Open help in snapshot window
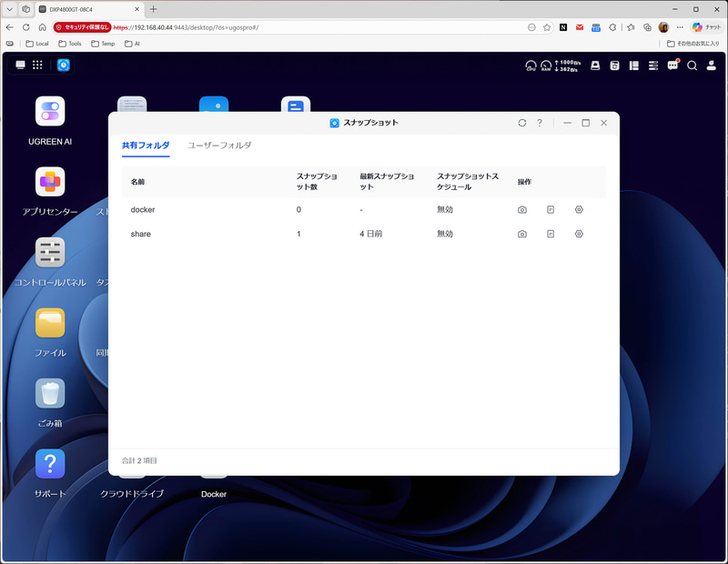Image resolution: width=728 pixels, height=564 pixels. coord(540,123)
